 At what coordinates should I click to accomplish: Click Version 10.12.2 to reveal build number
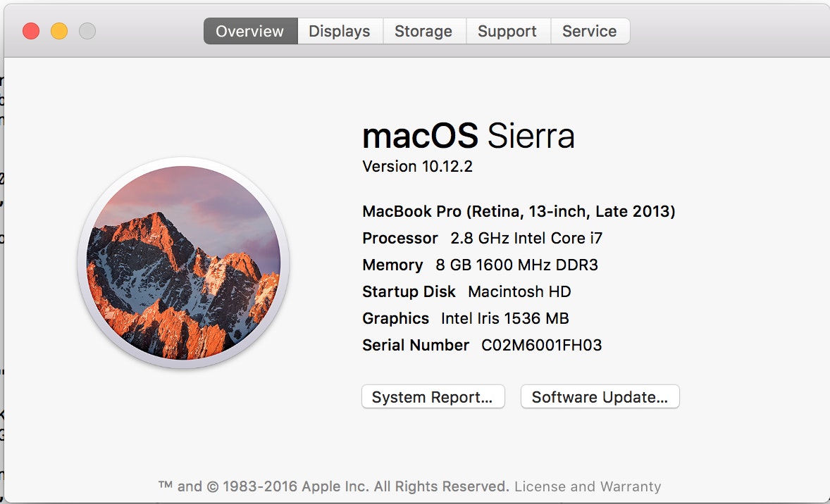coord(417,167)
